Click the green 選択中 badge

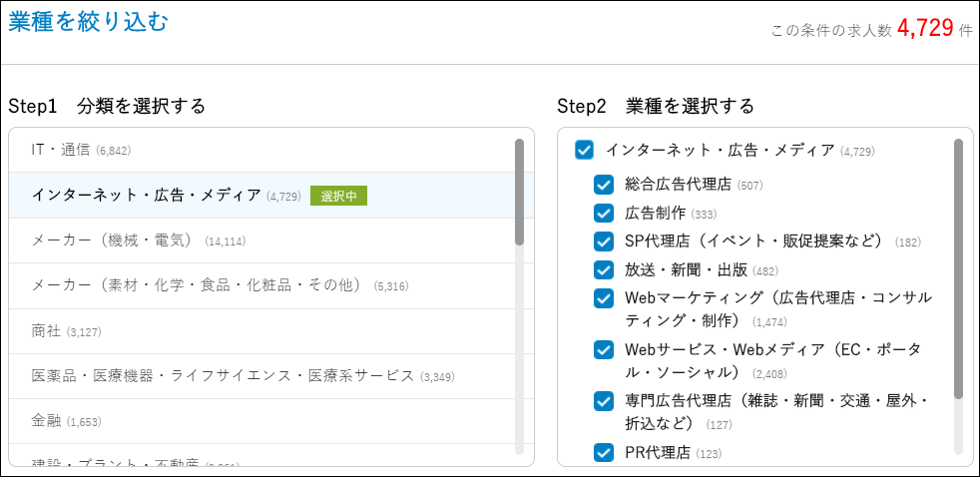(x=338, y=196)
